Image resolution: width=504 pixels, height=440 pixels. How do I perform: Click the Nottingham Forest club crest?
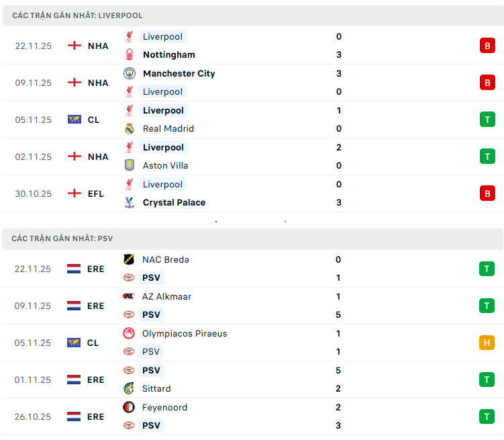tap(130, 55)
